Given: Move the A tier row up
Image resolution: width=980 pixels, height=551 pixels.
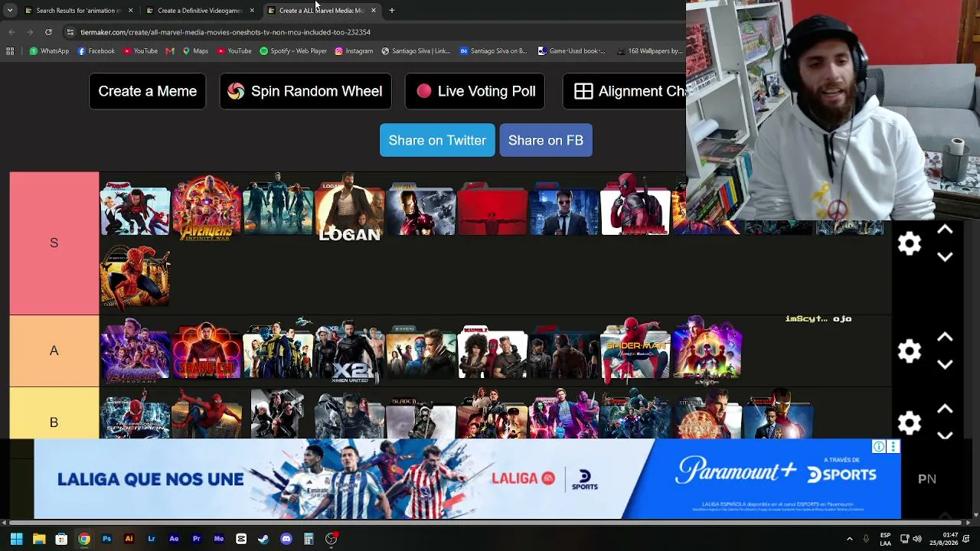Looking at the screenshot, I should click(x=945, y=337).
